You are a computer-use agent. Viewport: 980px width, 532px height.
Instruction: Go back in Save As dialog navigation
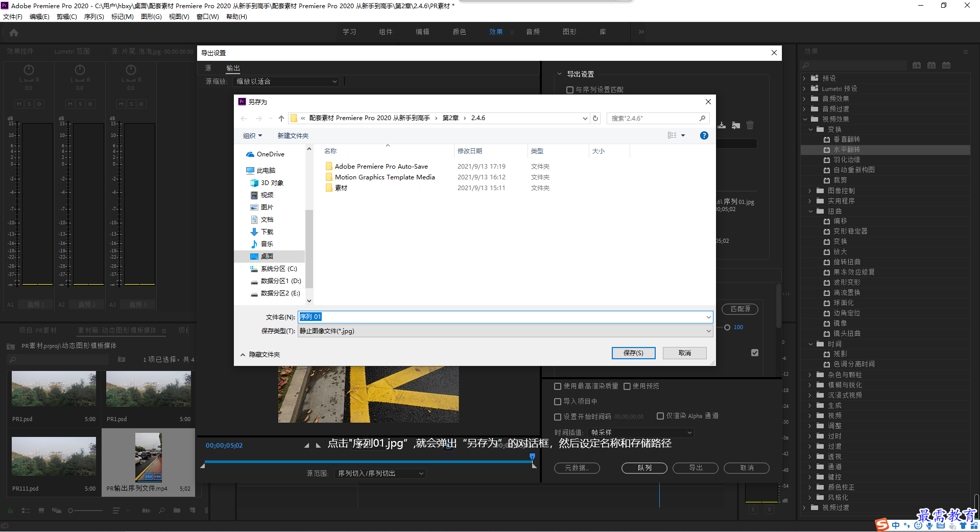click(x=244, y=118)
